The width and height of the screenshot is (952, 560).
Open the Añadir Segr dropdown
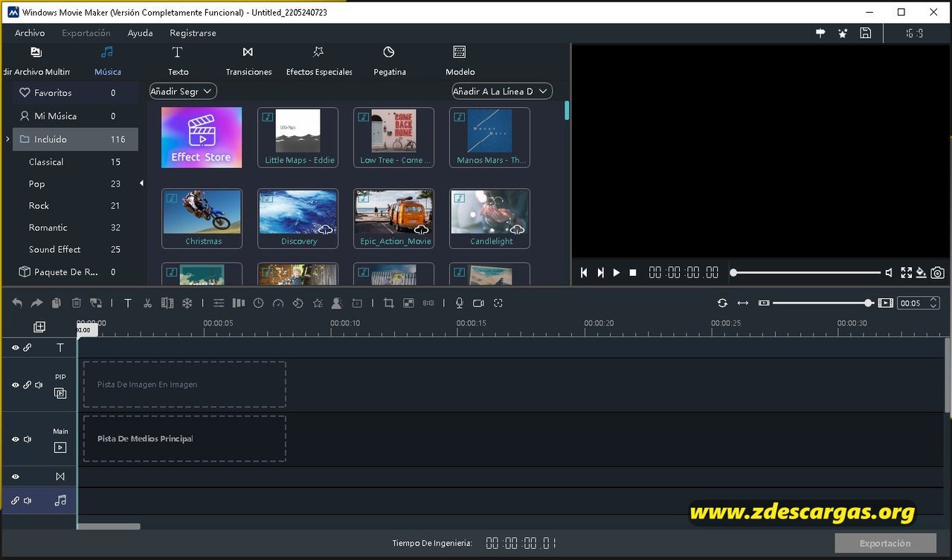(x=183, y=91)
